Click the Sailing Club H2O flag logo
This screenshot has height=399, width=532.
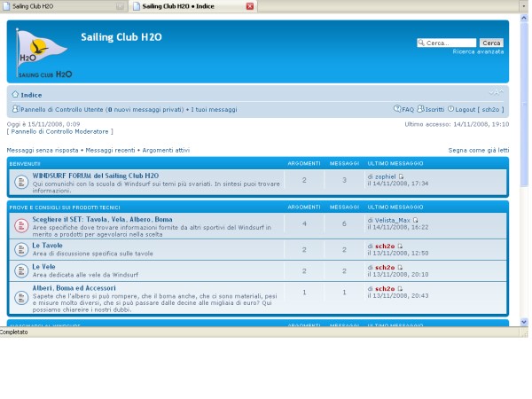(41, 55)
